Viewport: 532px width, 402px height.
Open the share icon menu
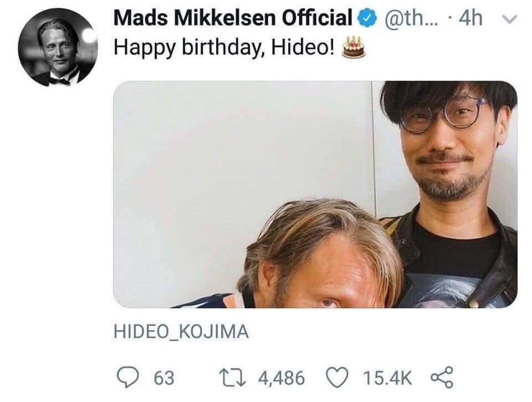pyautogui.click(x=441, y=378)
